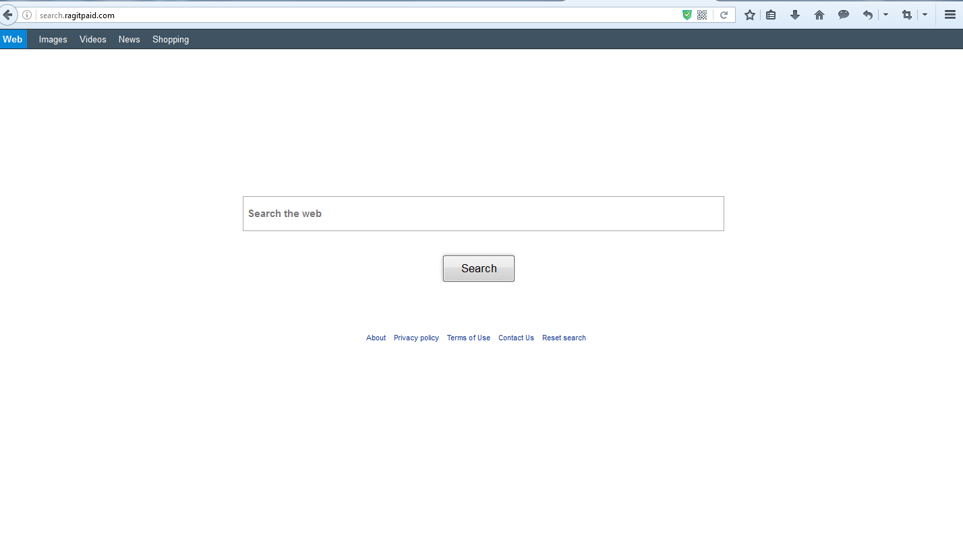
Task: Reload the current page
Action: [x=724, y=15]
